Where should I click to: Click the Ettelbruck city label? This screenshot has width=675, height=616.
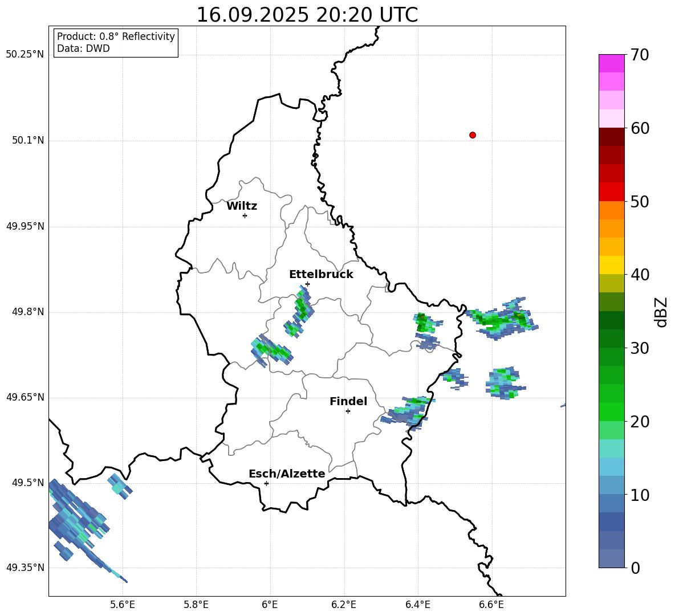[321, 275]
